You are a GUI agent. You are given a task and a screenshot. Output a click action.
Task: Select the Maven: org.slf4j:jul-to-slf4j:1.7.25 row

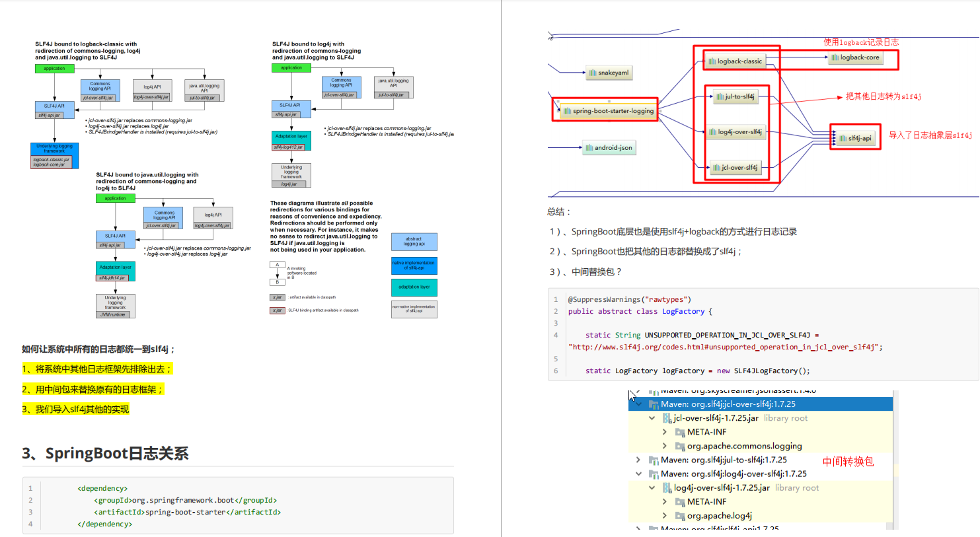761,460
